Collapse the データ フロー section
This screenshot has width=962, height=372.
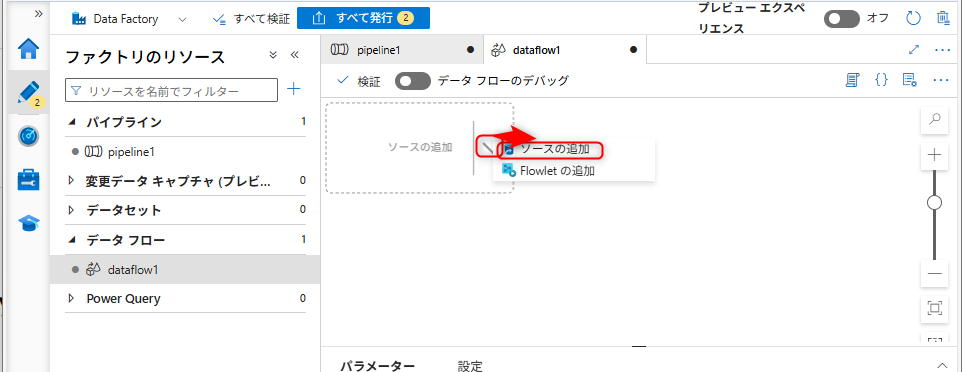[x=72, y=239]
